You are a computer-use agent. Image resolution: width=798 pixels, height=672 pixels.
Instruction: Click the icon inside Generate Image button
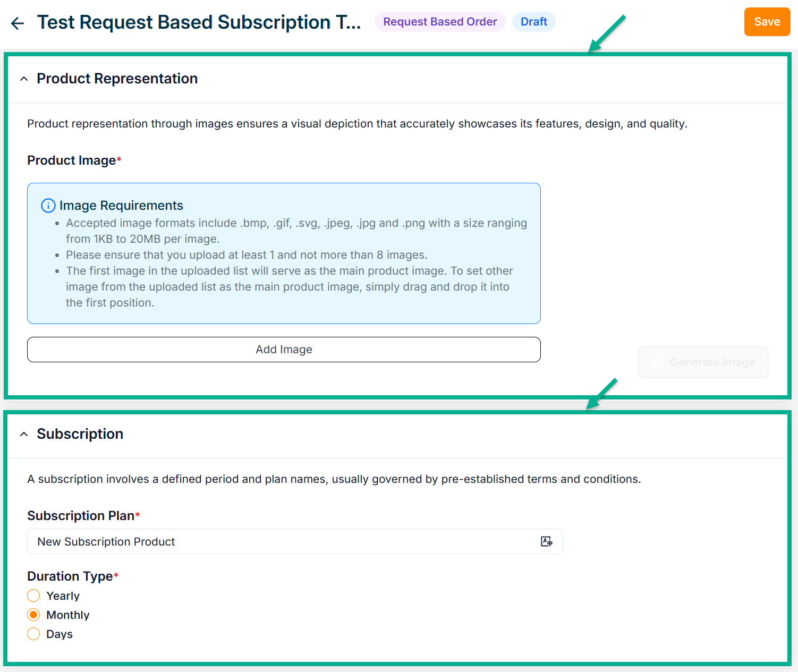(x=658, y=362)
